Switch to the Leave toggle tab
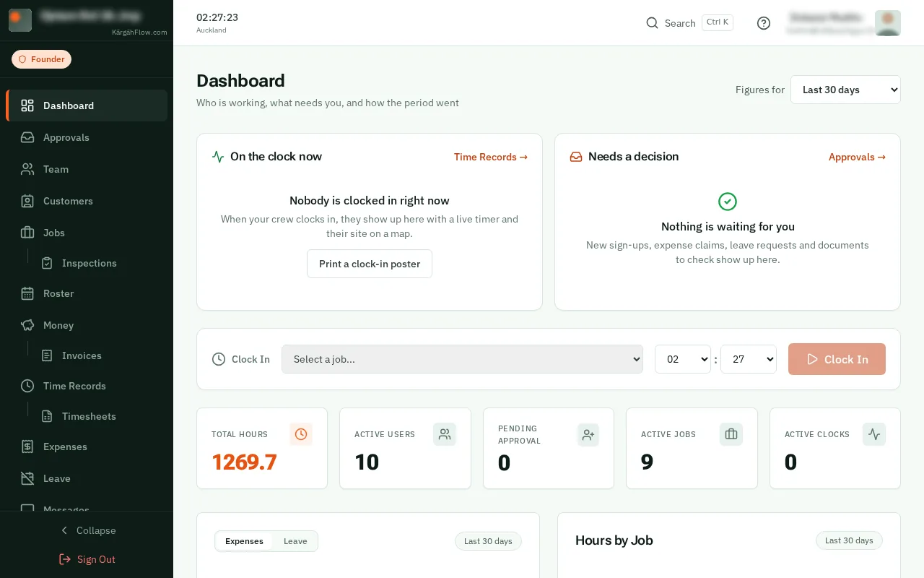Viewport: 924px width, 578px height. pyautogui.click(x=295, y=541)
